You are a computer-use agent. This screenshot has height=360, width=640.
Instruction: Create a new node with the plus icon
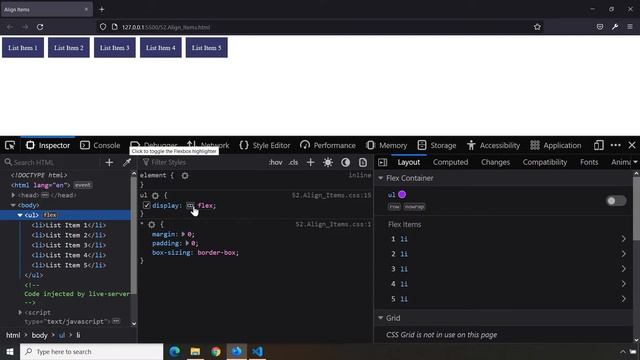109,162
